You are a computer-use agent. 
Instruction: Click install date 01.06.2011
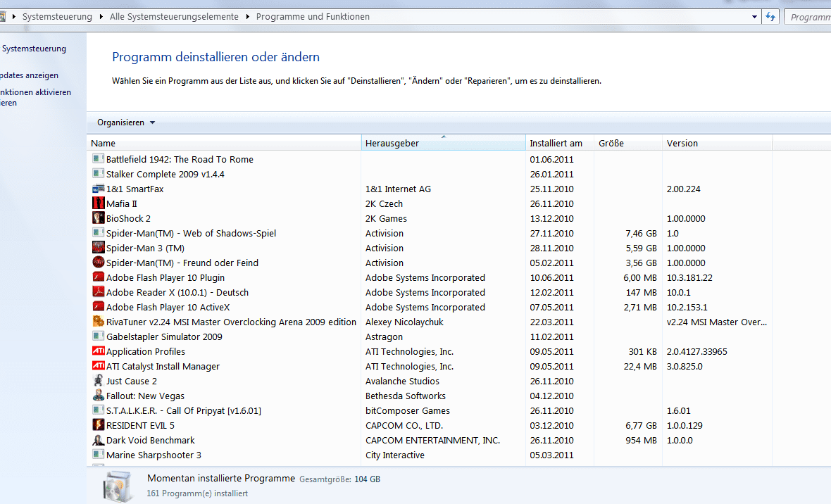(x=551, y=160)
